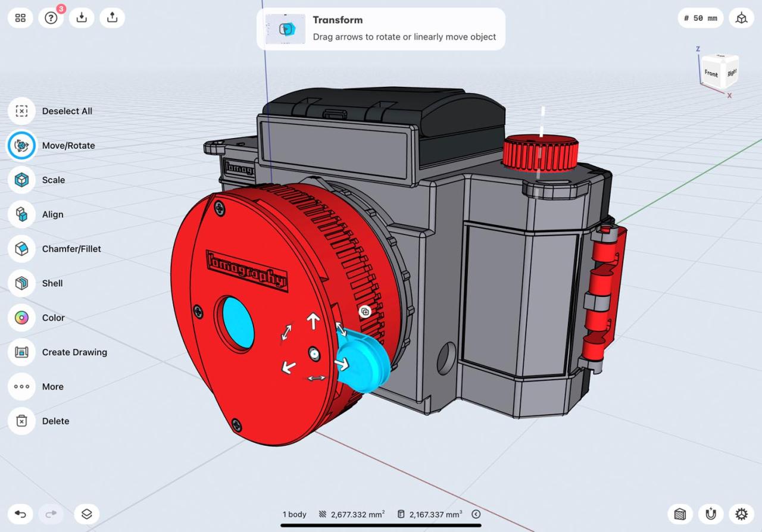
Task: Toggle grid spacing via the 50 mm badge
Action: [700, 18]
